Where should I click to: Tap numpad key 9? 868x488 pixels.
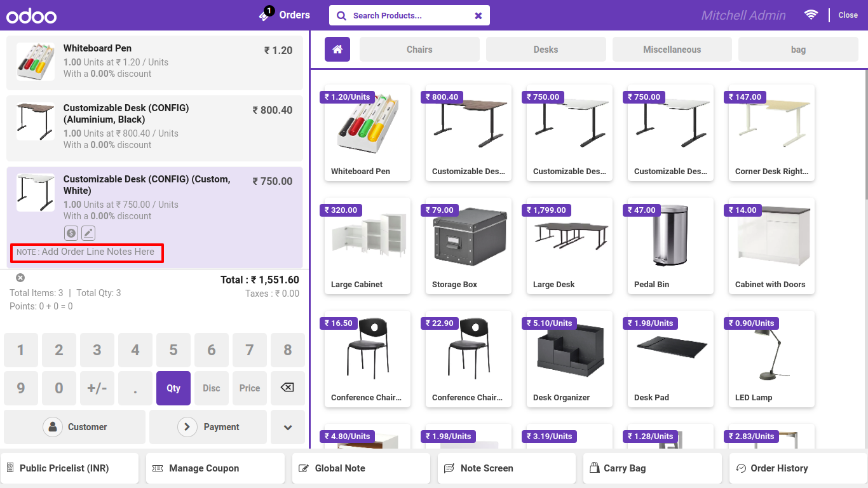click(21, 388)
